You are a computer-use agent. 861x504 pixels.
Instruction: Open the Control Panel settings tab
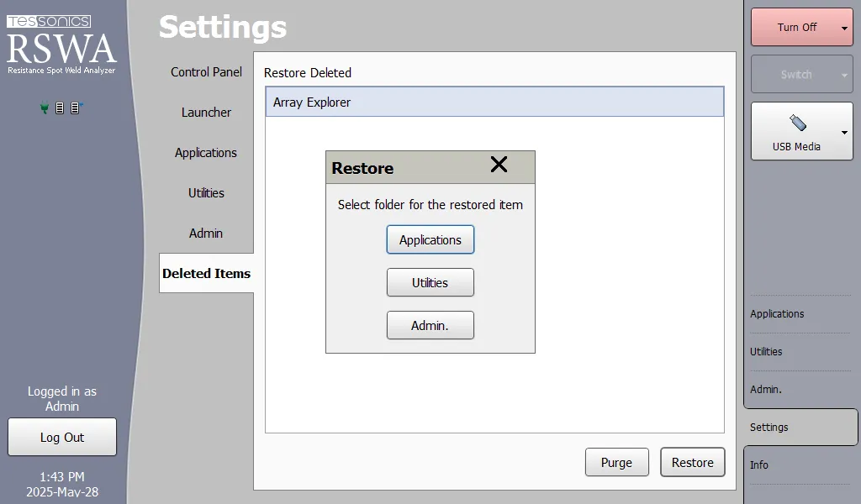[206, 72]
